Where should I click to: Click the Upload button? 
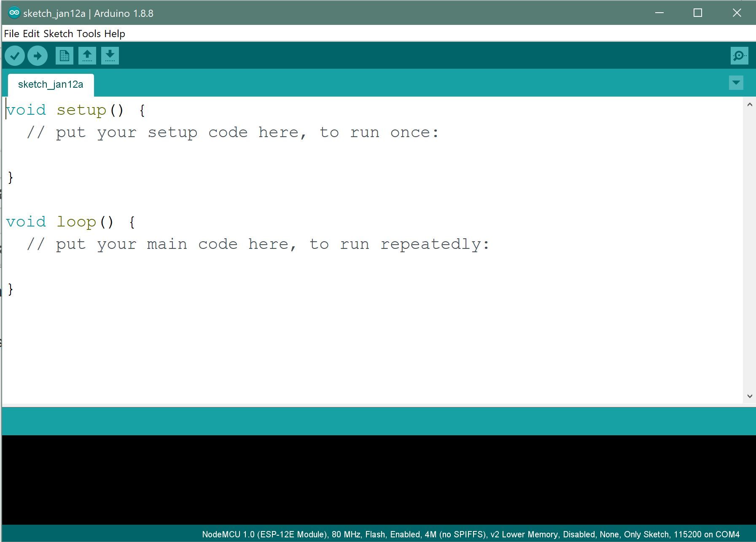pyautogui.click(x=37, y=55)
